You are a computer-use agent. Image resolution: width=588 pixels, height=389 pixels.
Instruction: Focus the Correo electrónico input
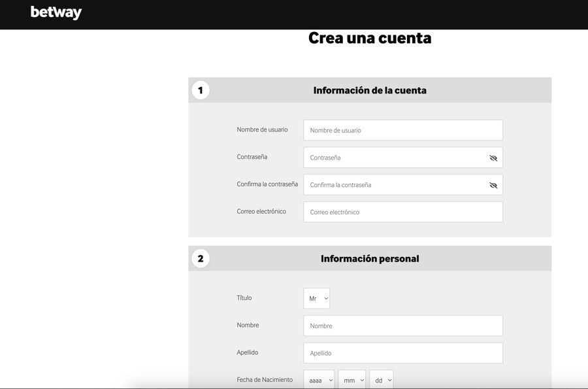(403, 212)
